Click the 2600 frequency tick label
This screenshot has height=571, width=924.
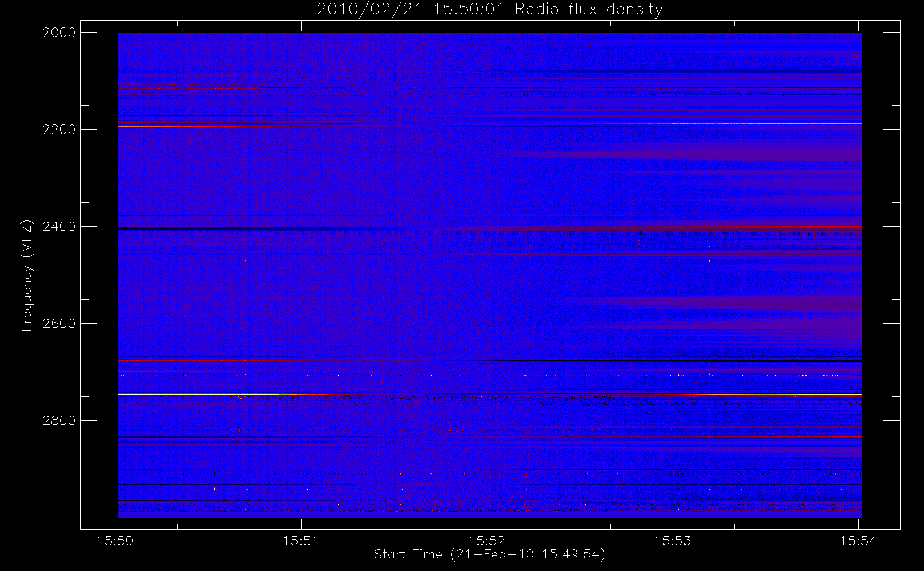(x=59, y=324)
